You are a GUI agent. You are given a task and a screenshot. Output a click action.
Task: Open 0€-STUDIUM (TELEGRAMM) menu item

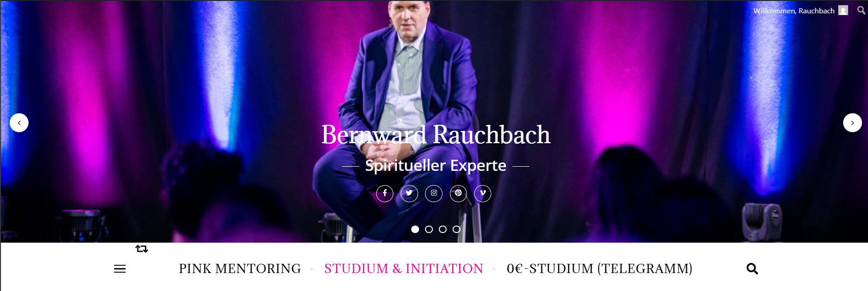599,268
